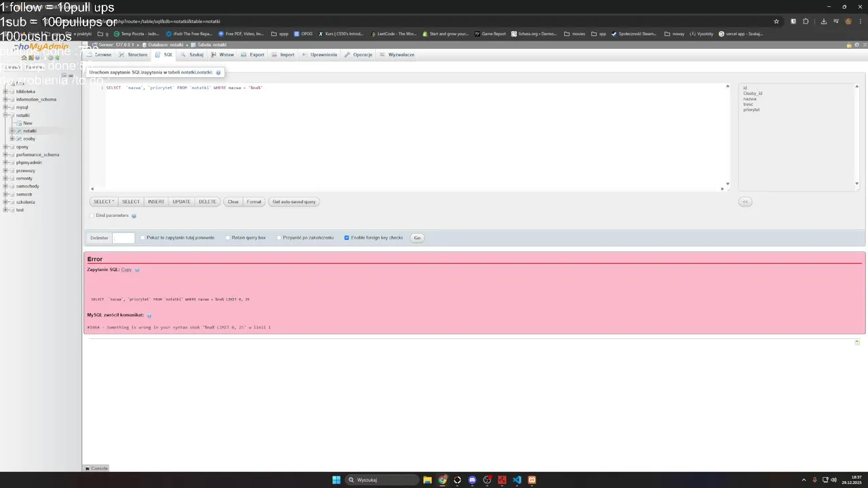Go to the Import tab
Image resolution: width=868 pixels, height=488 pixels.
(283, 54)
